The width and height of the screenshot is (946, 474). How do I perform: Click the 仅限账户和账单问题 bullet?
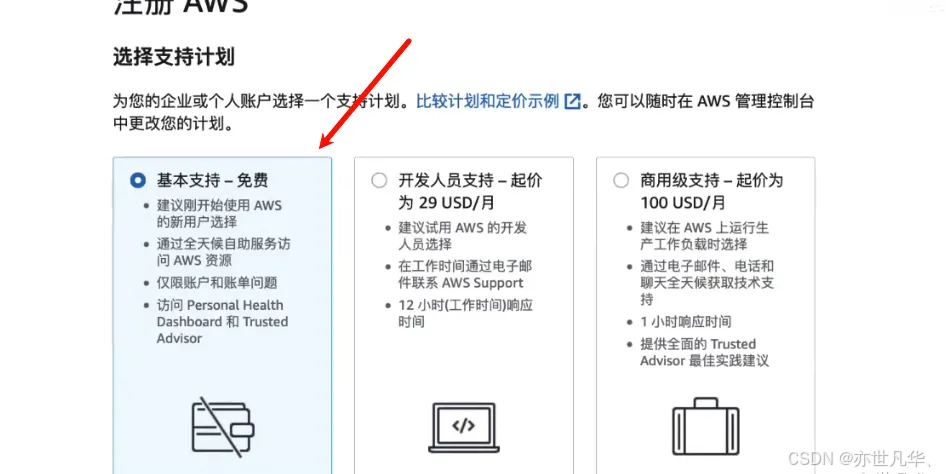pos(217,283)
